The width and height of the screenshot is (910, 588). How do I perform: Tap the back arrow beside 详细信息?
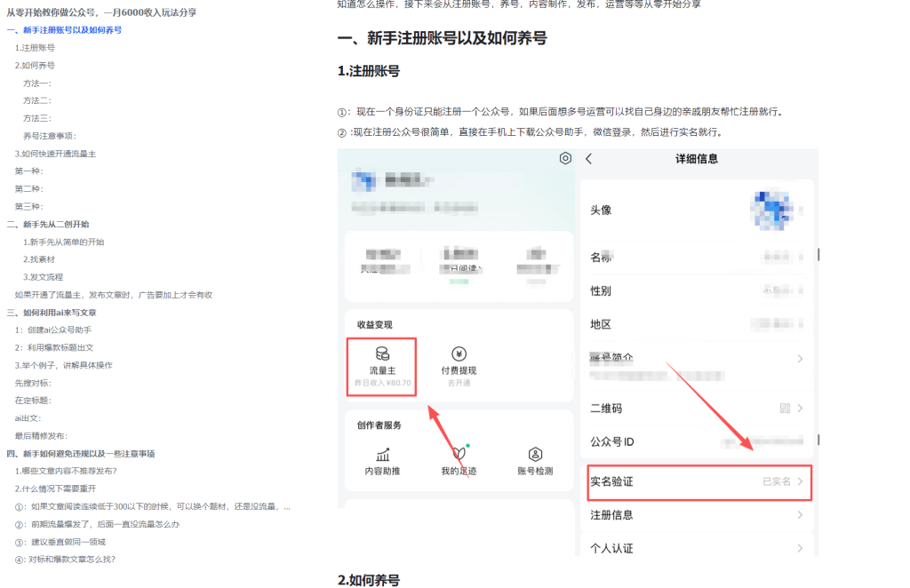pyautogui.click(x=588, y=159)
